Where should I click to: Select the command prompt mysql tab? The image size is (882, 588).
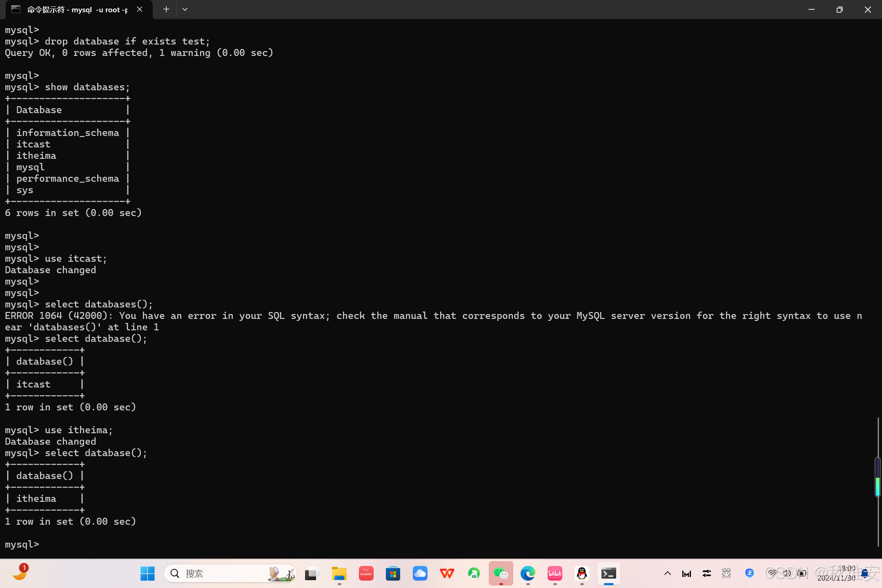coord(77,9)
